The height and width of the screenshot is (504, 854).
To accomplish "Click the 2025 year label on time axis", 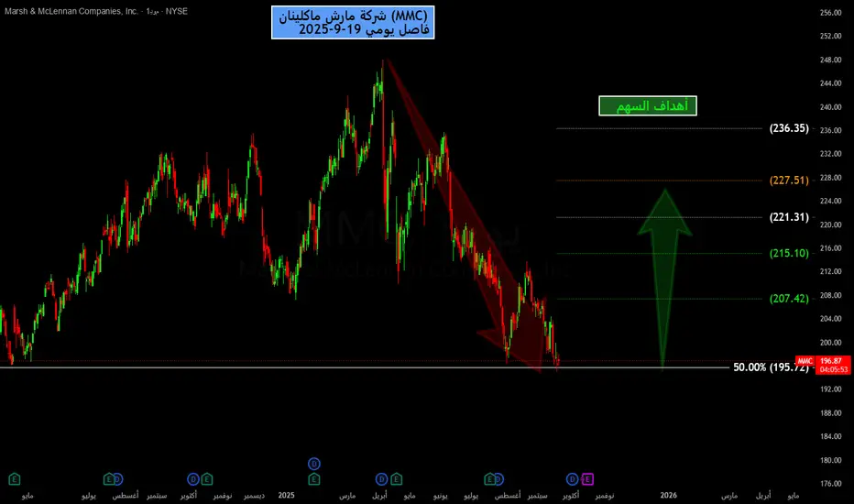I will point(287,495).
